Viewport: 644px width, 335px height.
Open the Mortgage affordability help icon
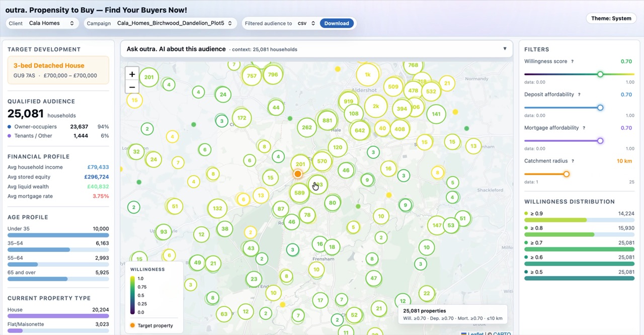tap(584, 128)
